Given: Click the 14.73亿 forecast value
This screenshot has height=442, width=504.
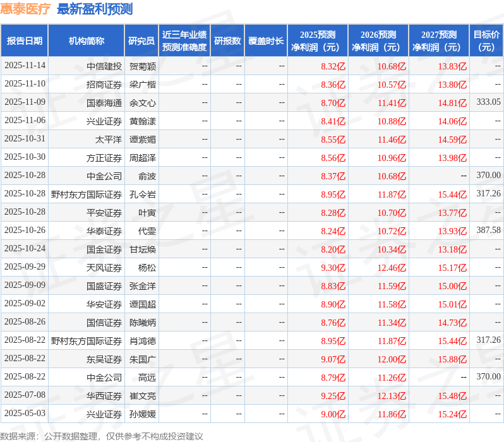Looking at the screenshot, I should 452,323.
